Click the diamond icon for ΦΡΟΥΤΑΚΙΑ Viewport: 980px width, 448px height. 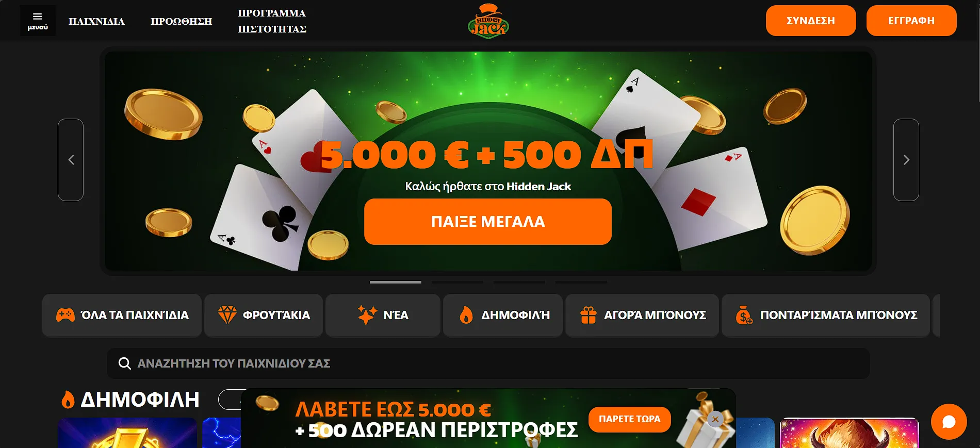pyautogui.click(x=227, y=315)
